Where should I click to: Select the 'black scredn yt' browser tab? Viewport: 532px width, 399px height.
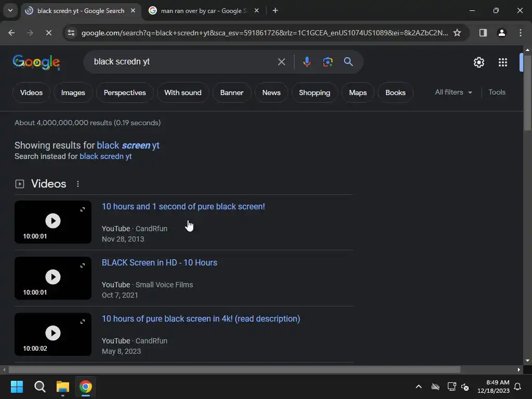(81, 11)
